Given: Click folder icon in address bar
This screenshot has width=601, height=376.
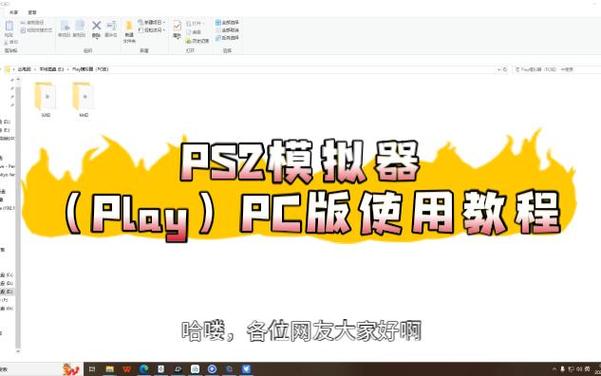Looking at the screenshot, I should coord(7,69).
